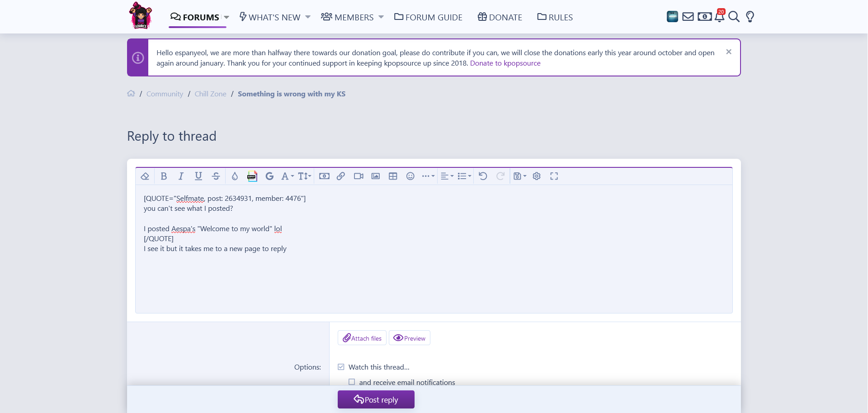
Task: Expand the more options ellipsis menu
Action: [428, 176]
